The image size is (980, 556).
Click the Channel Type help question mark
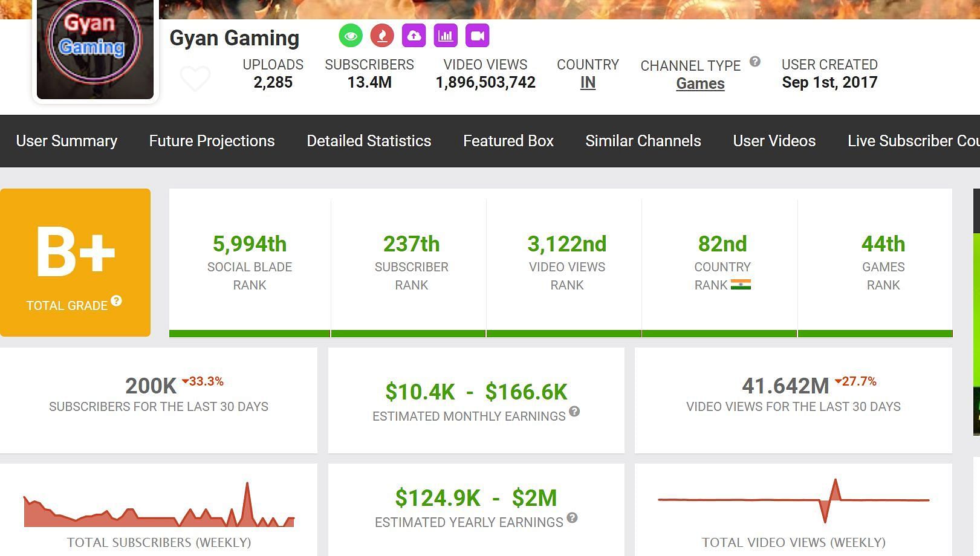click(x=755, y=61)
